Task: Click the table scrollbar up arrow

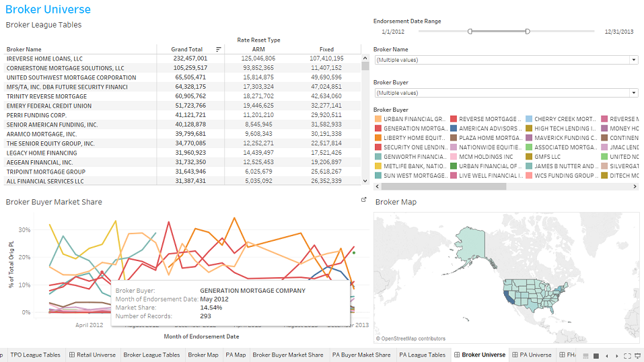Action: click(x=365, y=59)
